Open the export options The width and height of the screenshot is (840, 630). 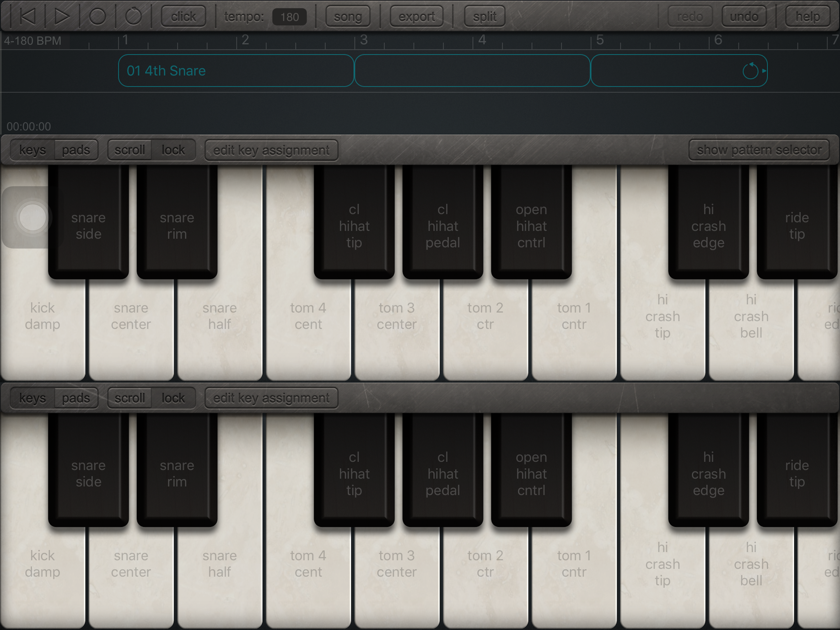coord(417,16)
